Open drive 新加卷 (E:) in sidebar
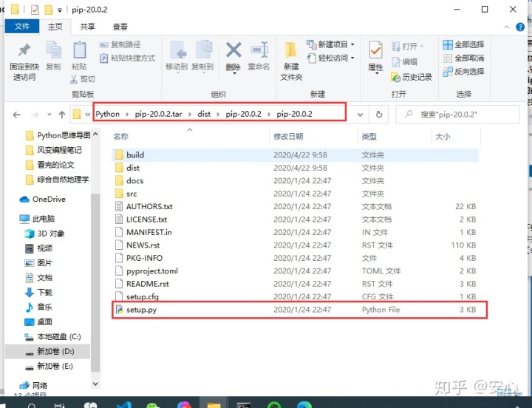The image size is (532, 408). [x=50, y=366]
